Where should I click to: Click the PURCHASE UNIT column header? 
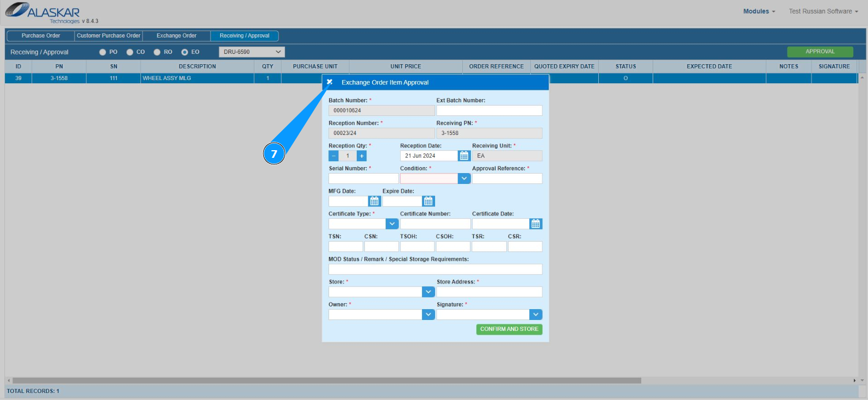[315, 66]
